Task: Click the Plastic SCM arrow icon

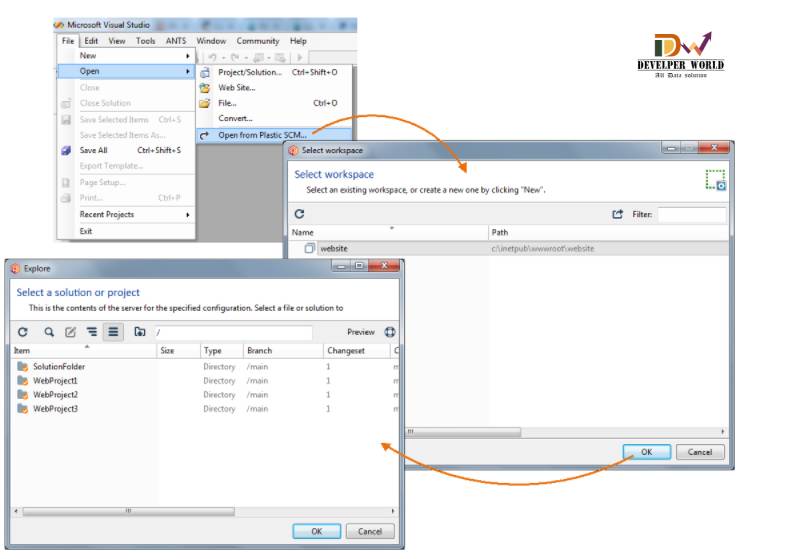Action: pos(205,136)
